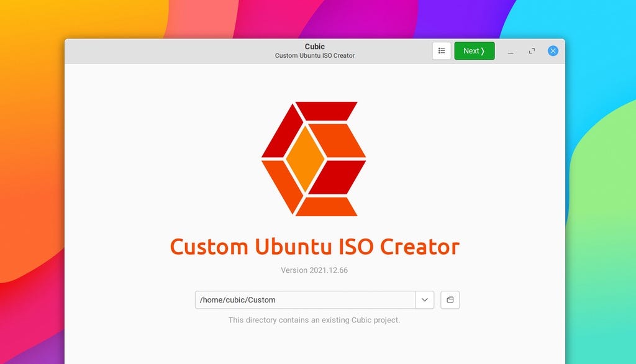The image size is (636, 364).
Task: Click the Custom Ubuntu ISO Creator heading
Action: pos(314,247)
